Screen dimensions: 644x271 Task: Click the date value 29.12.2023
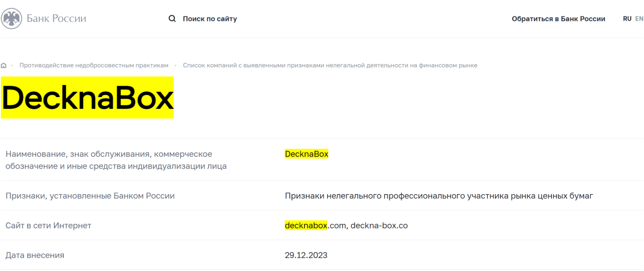click(306, 255)
